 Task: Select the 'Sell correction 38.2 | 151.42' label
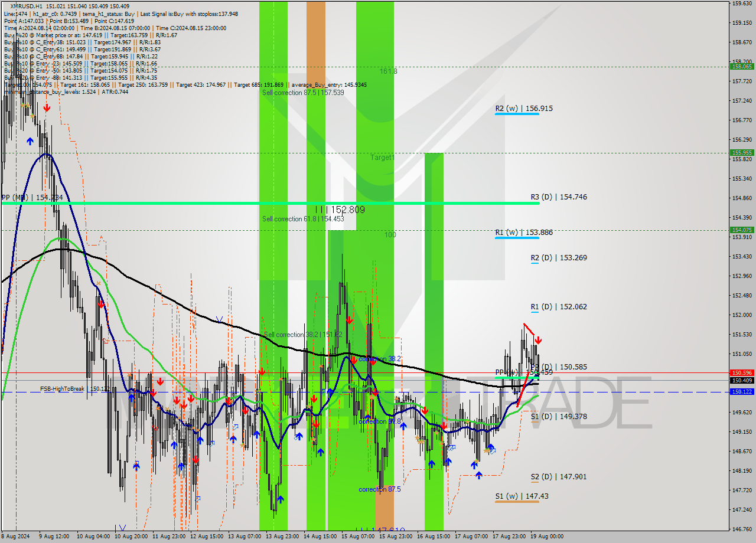[x=303, y=335]
